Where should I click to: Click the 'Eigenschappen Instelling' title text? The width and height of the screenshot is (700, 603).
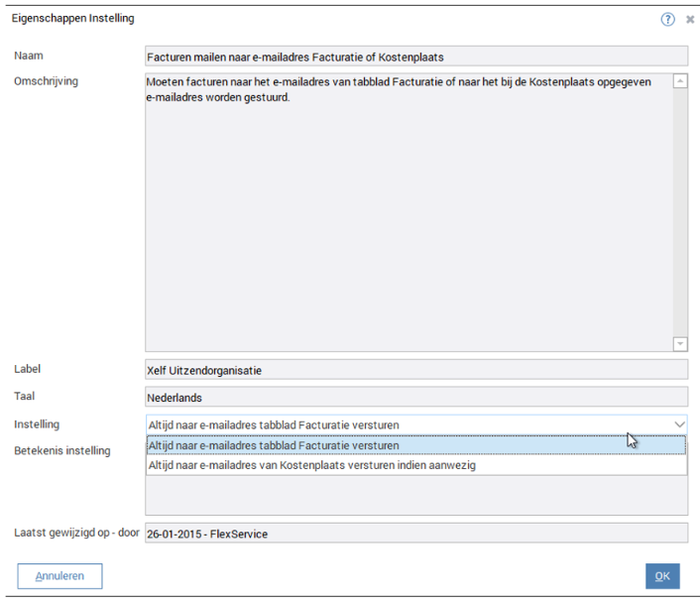73,19
